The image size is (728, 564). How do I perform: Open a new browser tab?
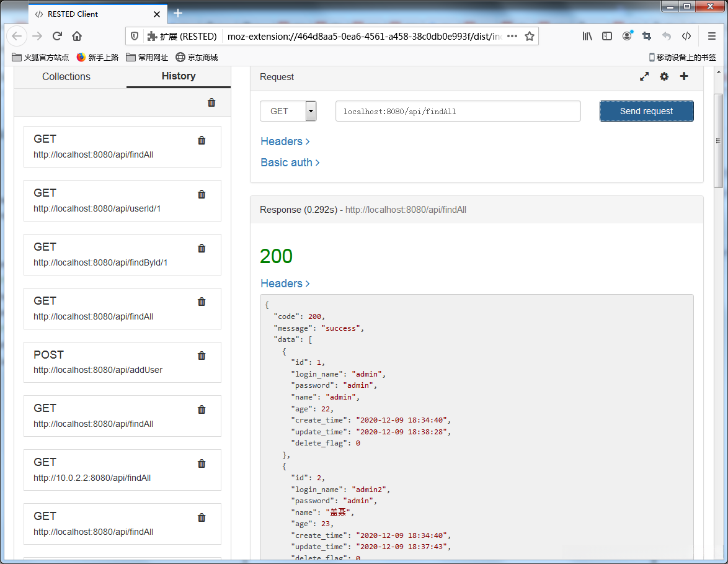[x=178, y=13]
